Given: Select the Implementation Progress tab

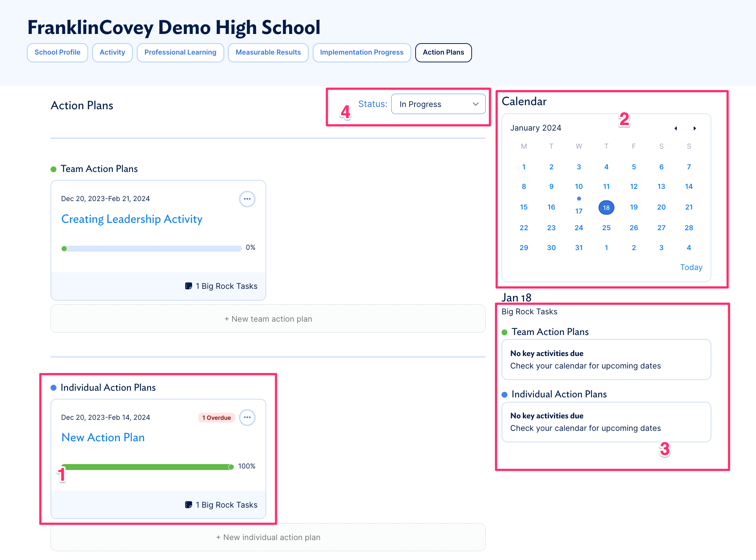Looking at the screenshot, I should pos(362,52).
